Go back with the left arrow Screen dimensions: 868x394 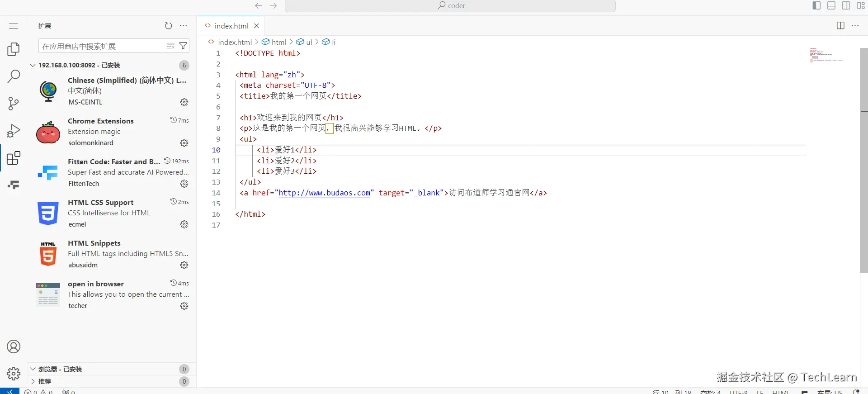(x=259, y=5)
